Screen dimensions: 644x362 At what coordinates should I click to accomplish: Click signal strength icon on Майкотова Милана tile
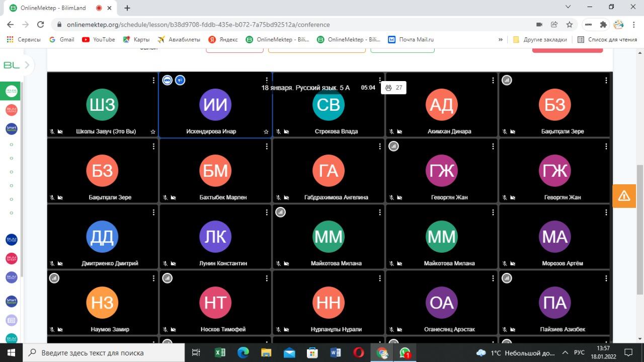point(281,212)
